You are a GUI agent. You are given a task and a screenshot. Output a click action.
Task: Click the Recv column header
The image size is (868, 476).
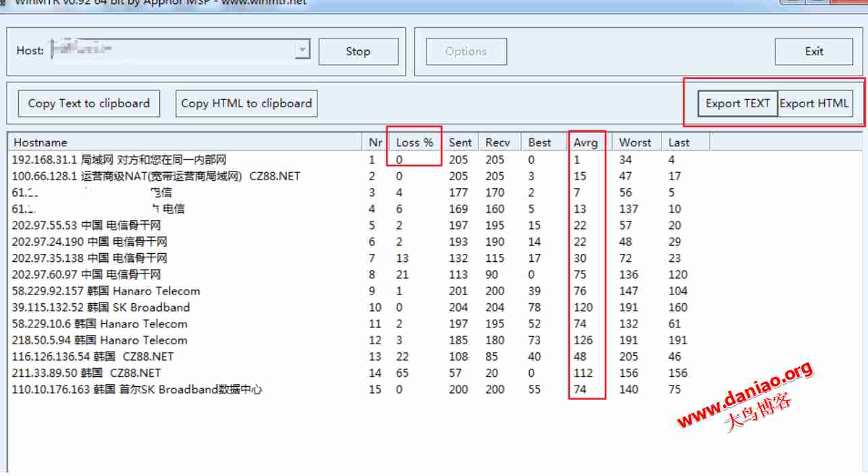point(498,142)
